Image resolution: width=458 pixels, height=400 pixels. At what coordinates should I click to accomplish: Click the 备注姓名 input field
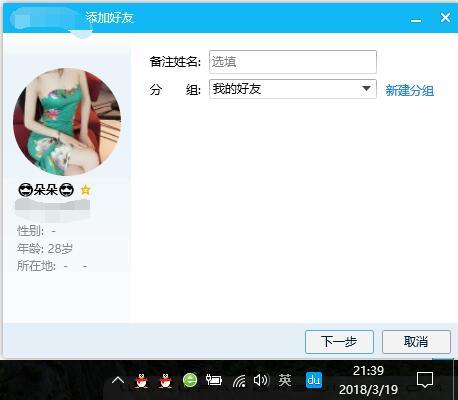tap(293, 62)
